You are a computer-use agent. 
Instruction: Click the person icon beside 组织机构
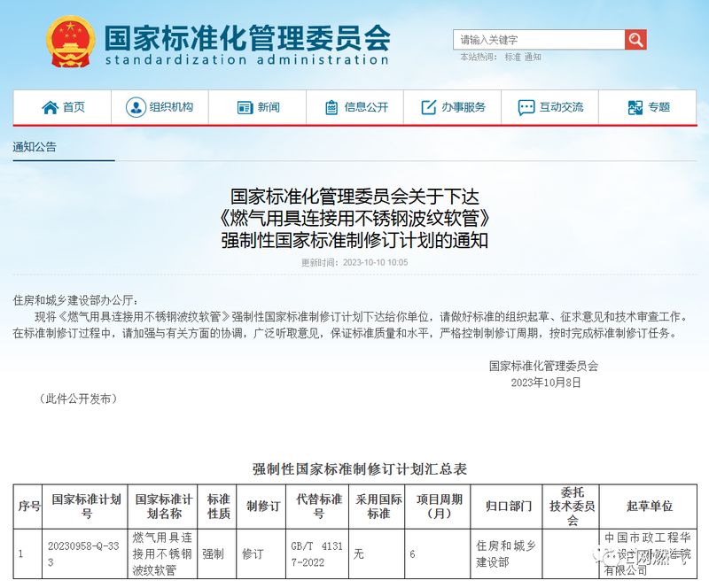pyautogui.click(x=135, y=107)
